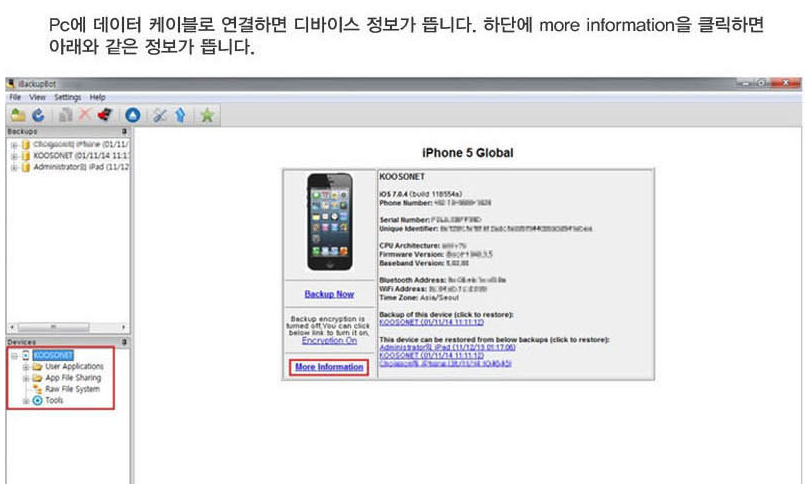Image resolution: width=808 pixels, height=484 pixels.
Task: Select App File Sharing in the Devices tree
Action: click(73, 378)
